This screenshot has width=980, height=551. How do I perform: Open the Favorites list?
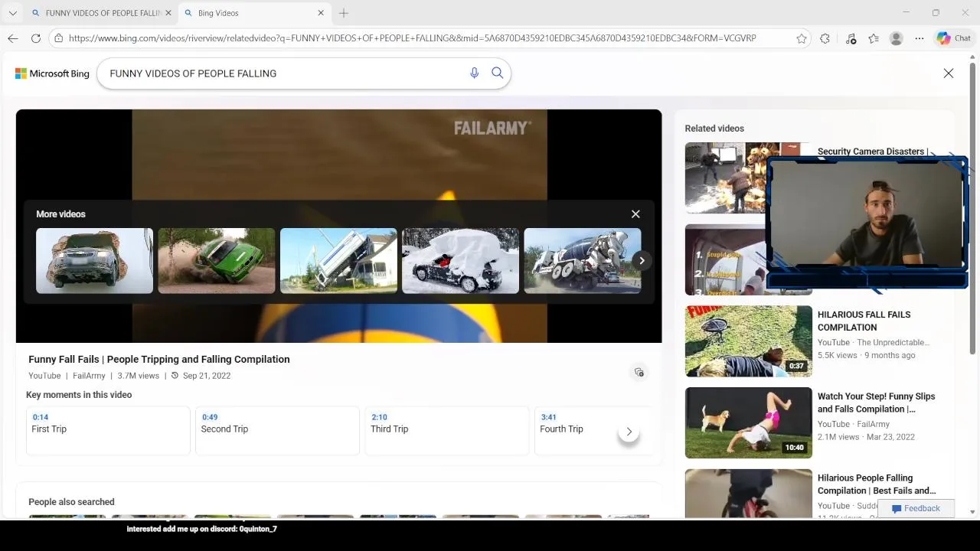[874, 38]
